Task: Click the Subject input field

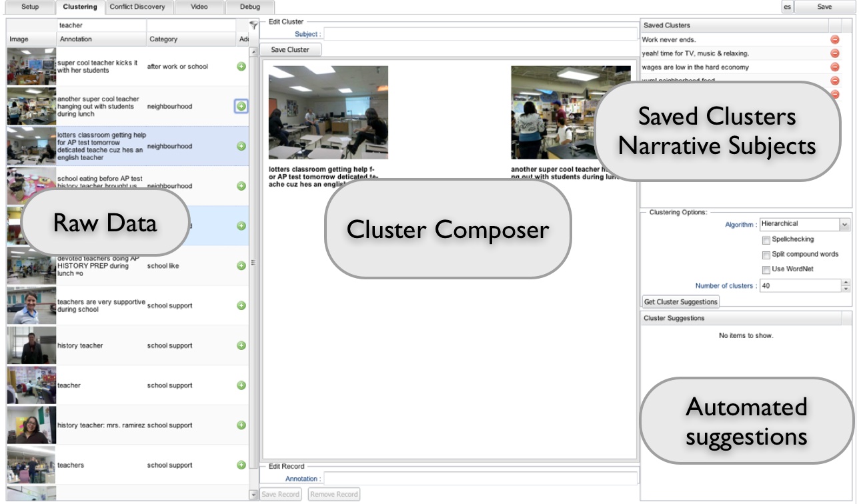Action: click(x=480, y=34)
